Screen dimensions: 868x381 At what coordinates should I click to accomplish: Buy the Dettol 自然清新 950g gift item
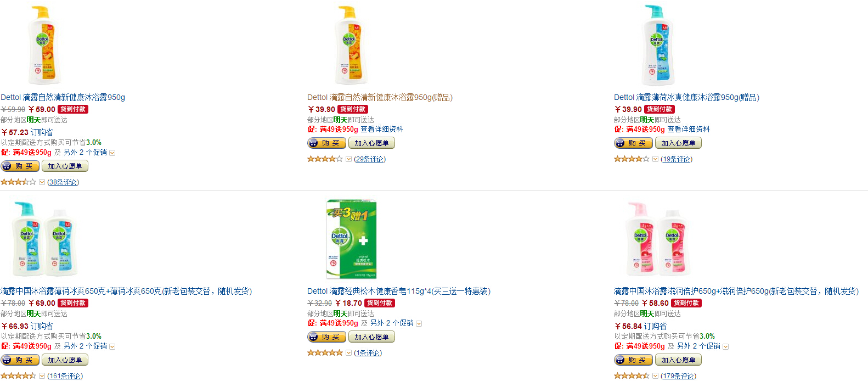coord(326,143)
